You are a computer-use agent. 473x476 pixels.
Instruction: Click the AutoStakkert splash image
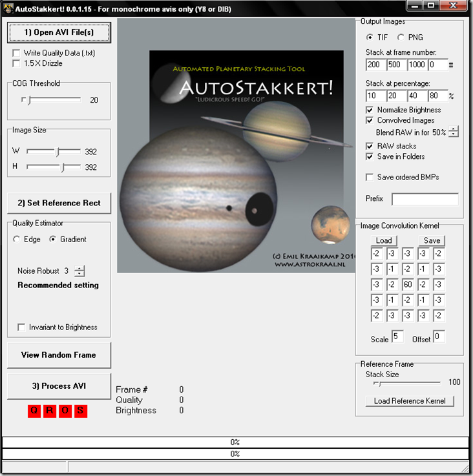[x=236, y=145]
